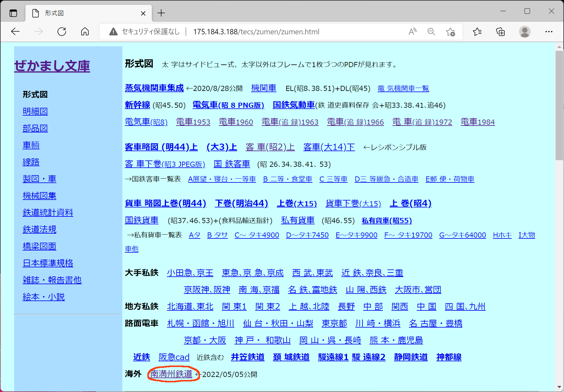Image resolution: width=564 pixels, height=392 pixels.
Task: Open the tab actions menu icon
Action: pos(13,13)
